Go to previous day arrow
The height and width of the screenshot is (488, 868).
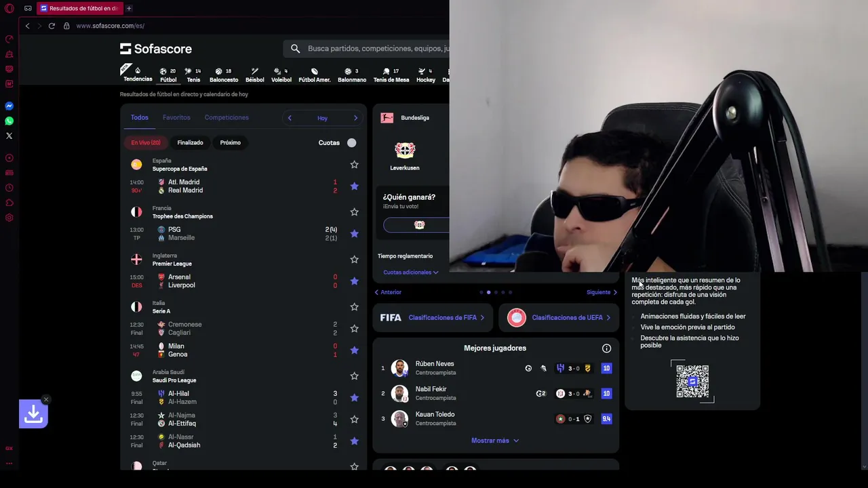click(290, 118)
